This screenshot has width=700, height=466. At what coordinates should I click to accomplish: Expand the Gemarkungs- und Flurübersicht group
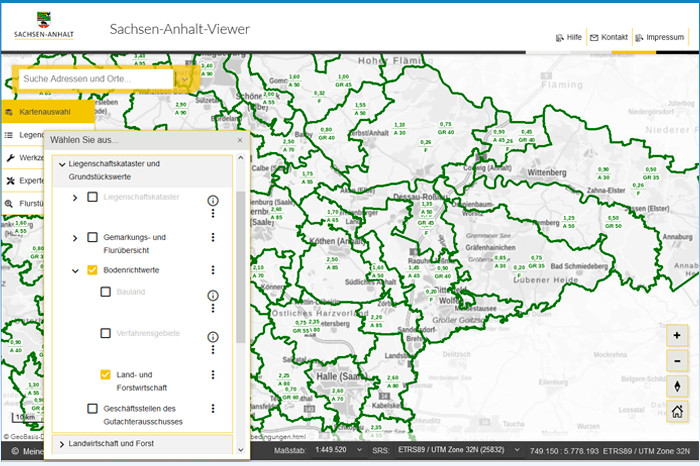(x=75, y=237)
